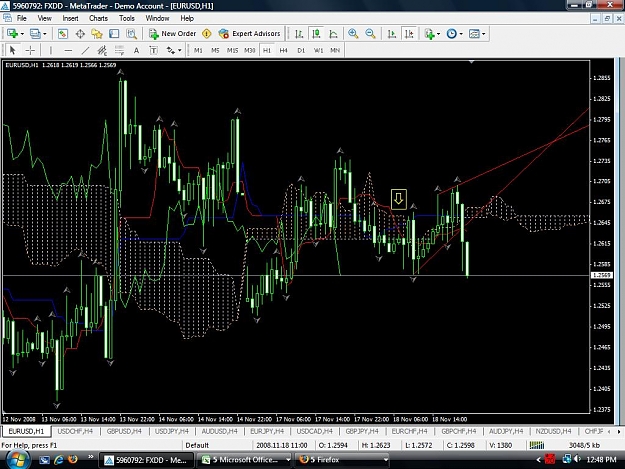Expand the Profiles dropdown arrow
The width and height of the screenshot is (625, 469).
coord(45,34)
